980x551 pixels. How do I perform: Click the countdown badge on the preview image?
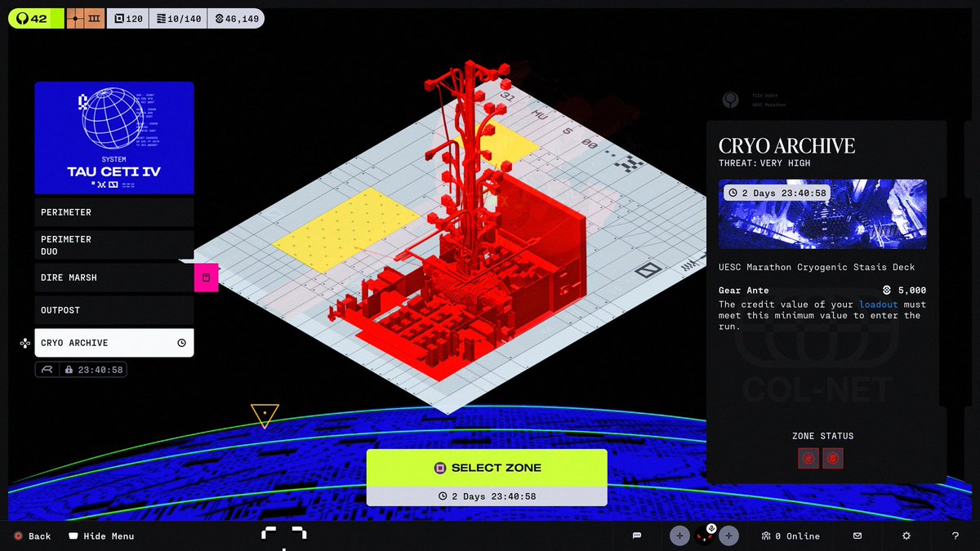point(776,193)
